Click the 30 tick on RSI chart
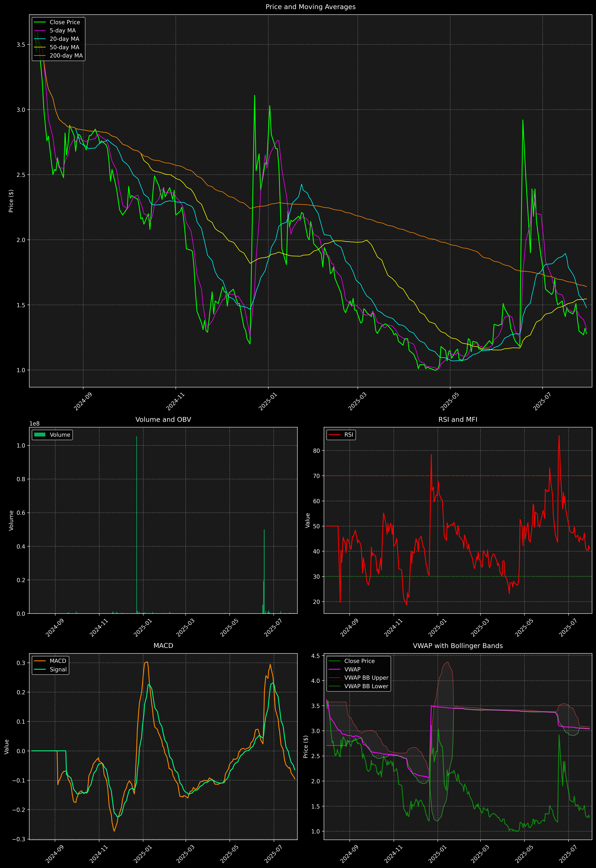Screen dimensions: 596x868 (x=317, y=577)
